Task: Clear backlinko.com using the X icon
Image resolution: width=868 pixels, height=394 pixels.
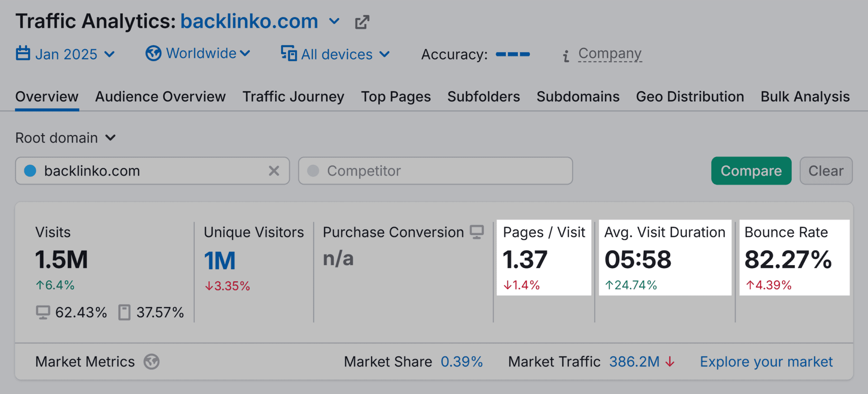Action: pos(274,171)
